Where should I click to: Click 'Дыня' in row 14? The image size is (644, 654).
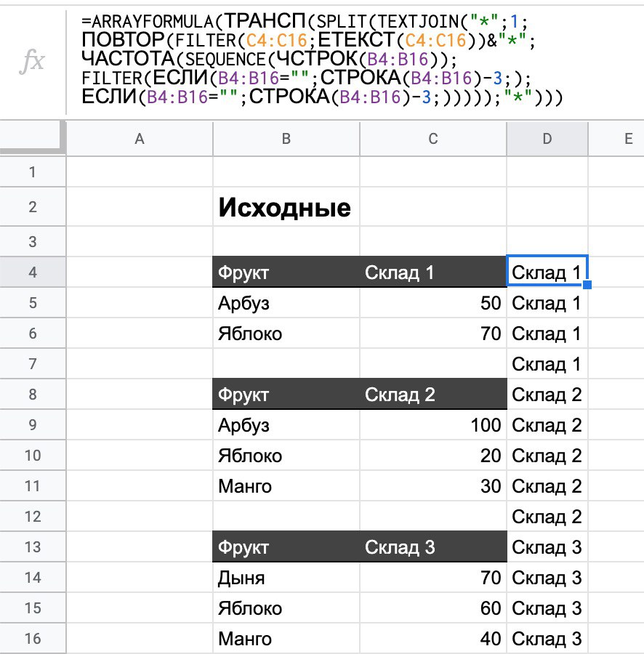[286, 577]
